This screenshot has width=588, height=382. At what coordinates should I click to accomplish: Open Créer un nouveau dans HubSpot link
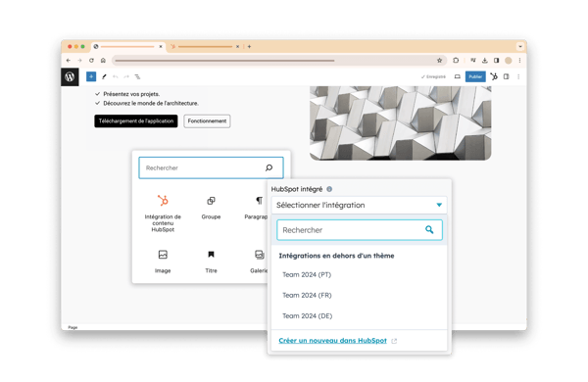[332, 341]
